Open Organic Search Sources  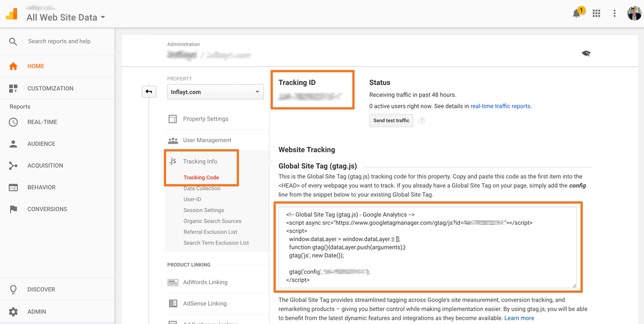click(213, 221)
